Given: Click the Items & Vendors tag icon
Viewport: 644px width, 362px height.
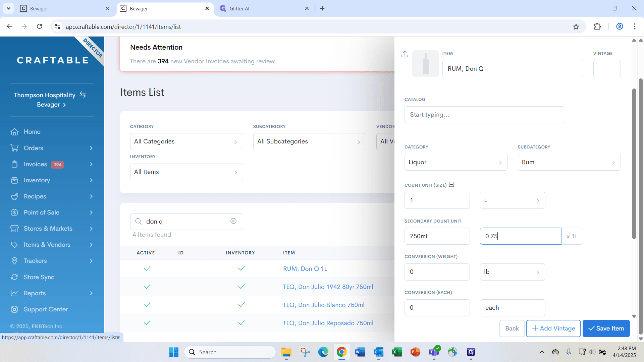Looking at the screenshot, I should click(x=14, y=245).
